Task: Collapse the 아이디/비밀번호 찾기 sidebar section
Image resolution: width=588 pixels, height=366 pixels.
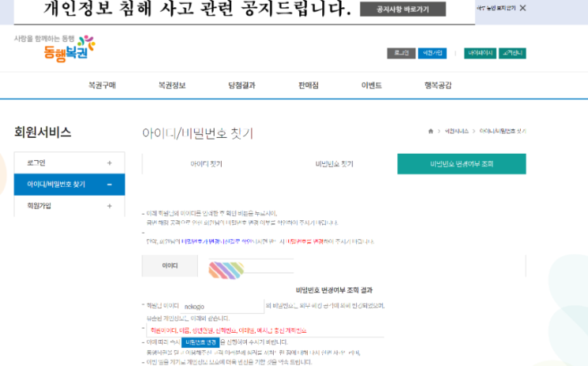Action: pyautogui.click(x=109, y=185)
